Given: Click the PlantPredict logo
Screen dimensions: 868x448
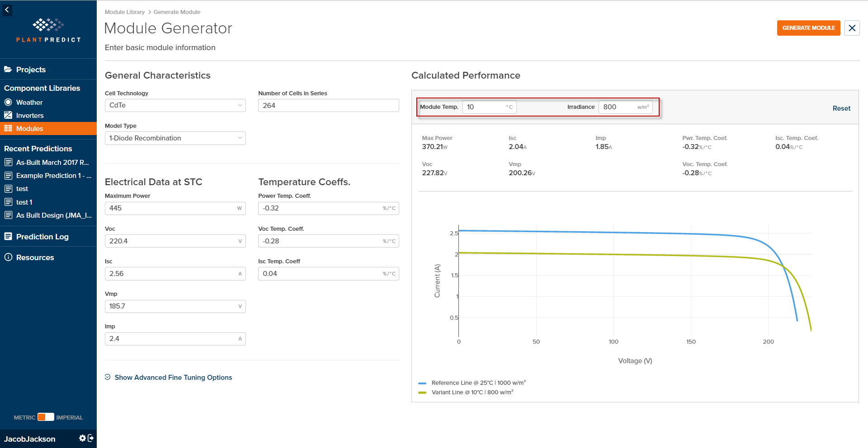Looking at the screenshot, I should point(48,30).
